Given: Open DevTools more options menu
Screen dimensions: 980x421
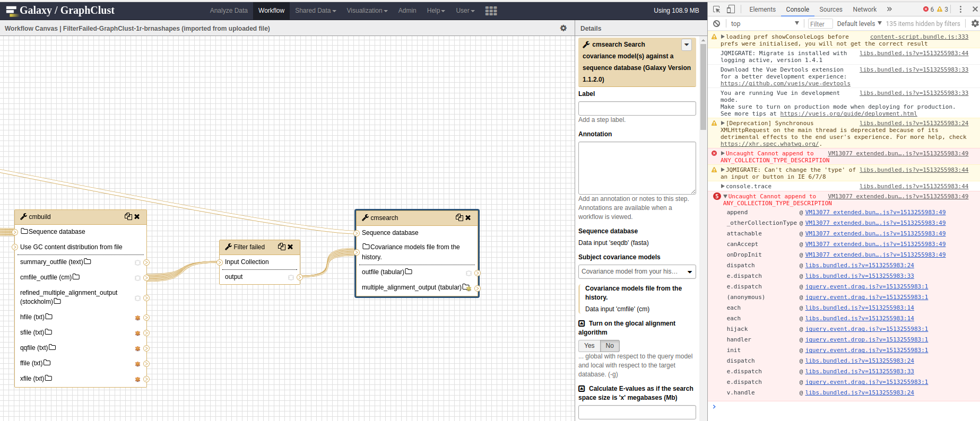Looking at the screenshot, I should [960, 9].
